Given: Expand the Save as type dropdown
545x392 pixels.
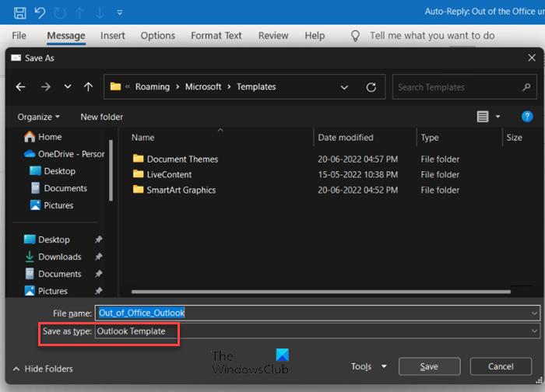Looking at the screenshot, I should point(534,331).
